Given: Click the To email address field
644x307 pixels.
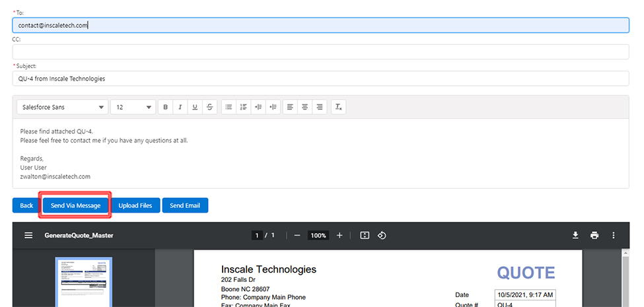Looking at the screenshot, I should coord(320,25).
